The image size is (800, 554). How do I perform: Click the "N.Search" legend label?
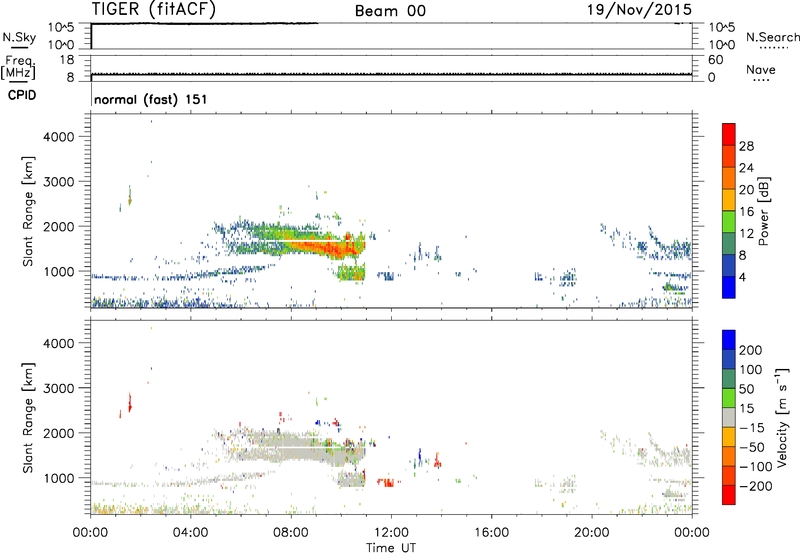coord(773,37)
